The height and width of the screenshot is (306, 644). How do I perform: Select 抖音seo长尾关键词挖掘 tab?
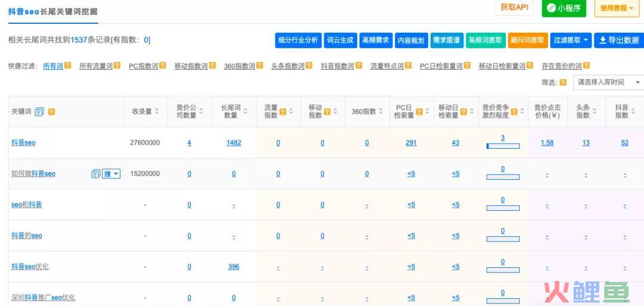click(53, 11)
